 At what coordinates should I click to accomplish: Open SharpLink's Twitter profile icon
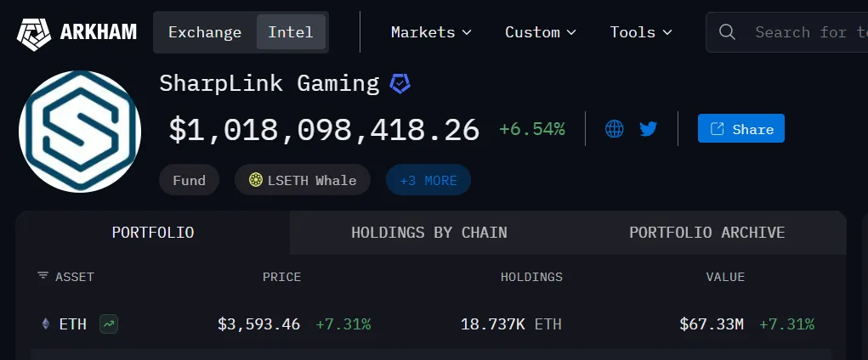(649, 129)
